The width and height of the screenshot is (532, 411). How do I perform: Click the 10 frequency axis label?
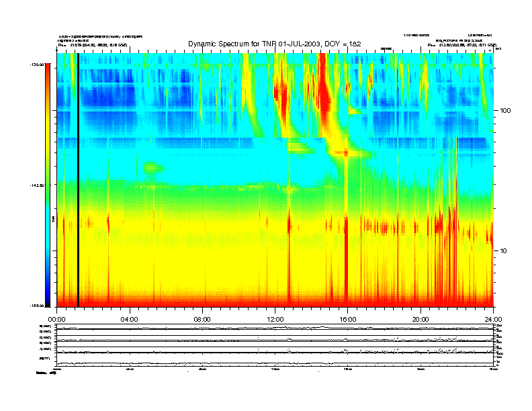tap(504, 251)
